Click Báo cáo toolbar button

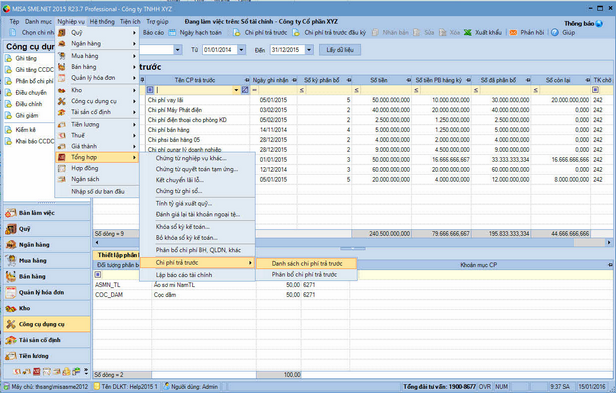tap(153, 33)
